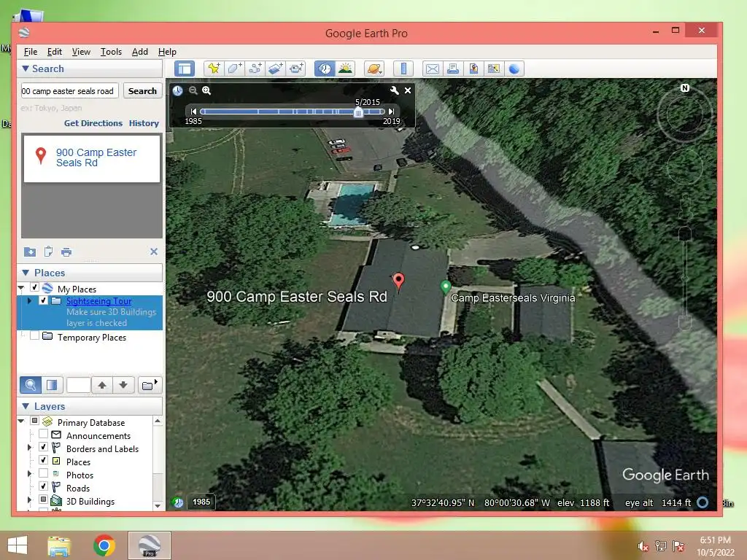The width and height of the screenshot is (747, 560).
Task: Step to previous imagery date
Action: click(193, 112)
